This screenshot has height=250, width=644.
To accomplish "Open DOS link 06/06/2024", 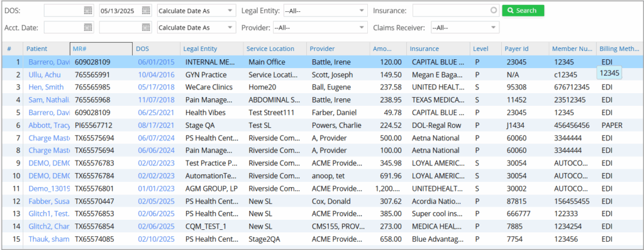I will [156, 150].
